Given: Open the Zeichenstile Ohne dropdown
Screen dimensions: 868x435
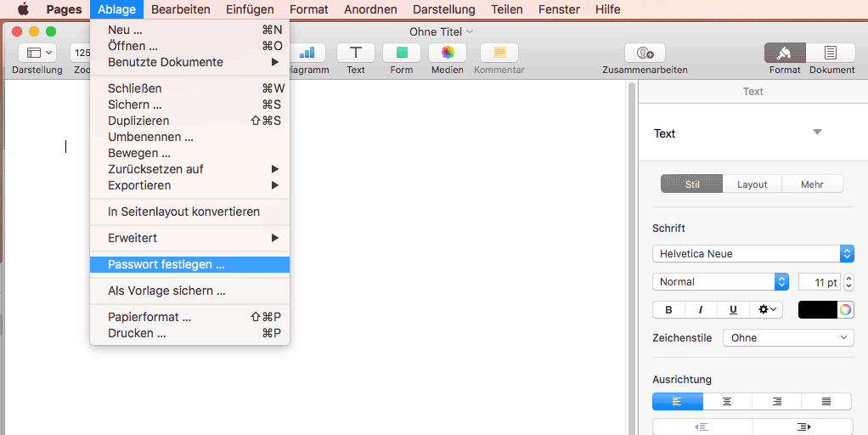Looking at the screenshot, I should pyautogui.click(x=788, y=337).
